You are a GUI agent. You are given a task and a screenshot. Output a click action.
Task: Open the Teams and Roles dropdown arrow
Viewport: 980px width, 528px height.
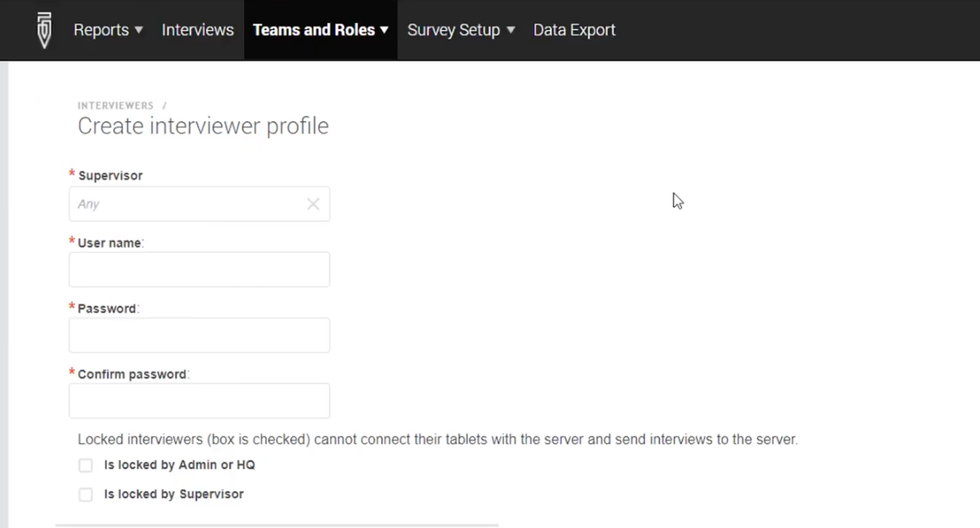pos(384,30)
